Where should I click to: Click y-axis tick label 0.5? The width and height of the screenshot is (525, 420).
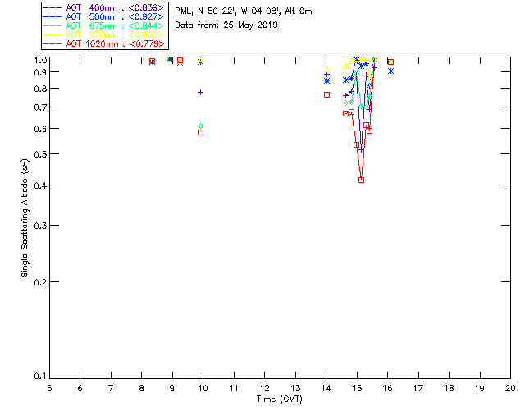tap(40, 154)
